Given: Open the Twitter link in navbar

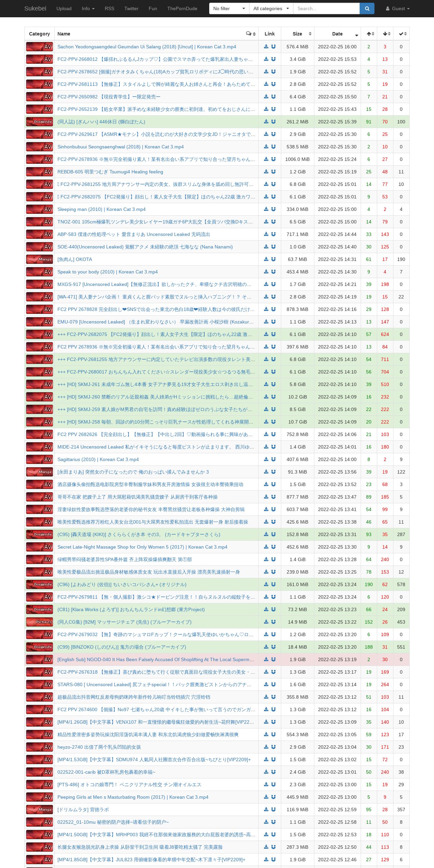Looking at the screenshot, I should (131, 8).
